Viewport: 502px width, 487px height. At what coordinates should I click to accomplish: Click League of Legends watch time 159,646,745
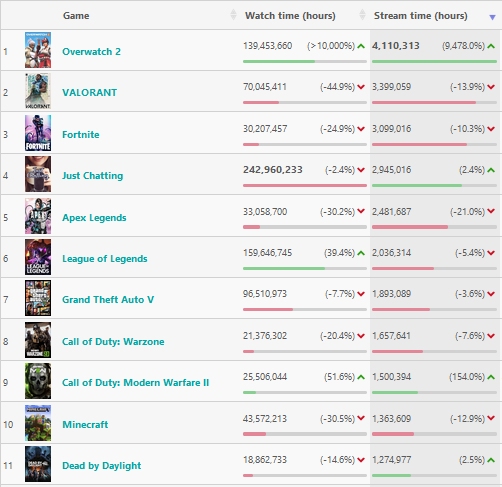tap(268, 253)
